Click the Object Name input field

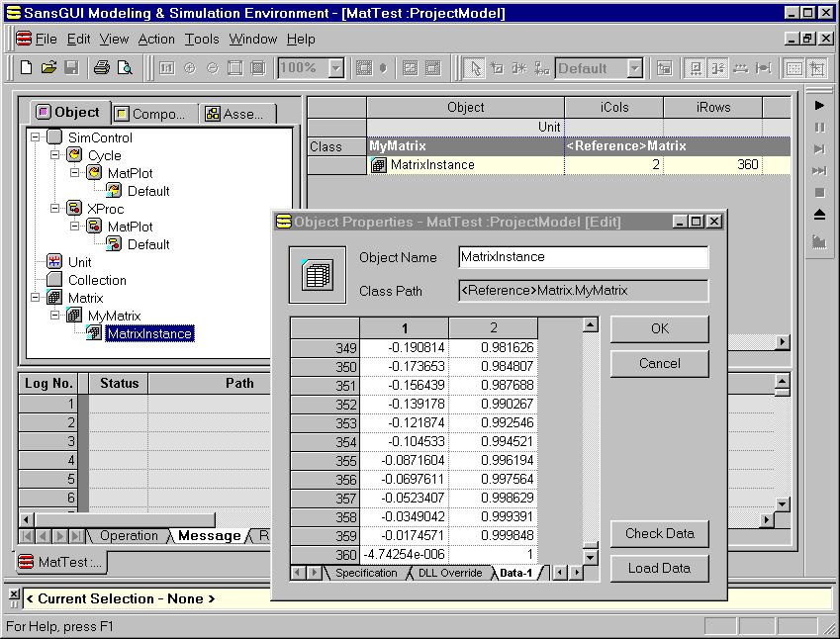584,257
